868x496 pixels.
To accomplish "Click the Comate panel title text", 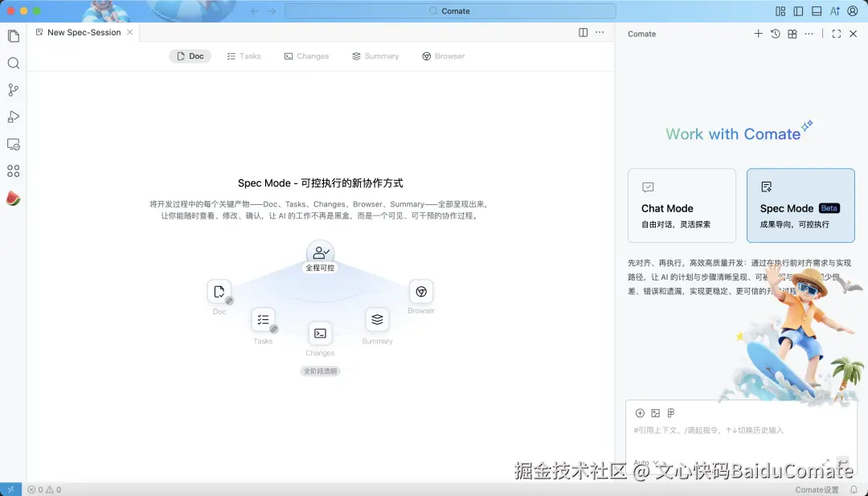I will (x=641, y=34).
